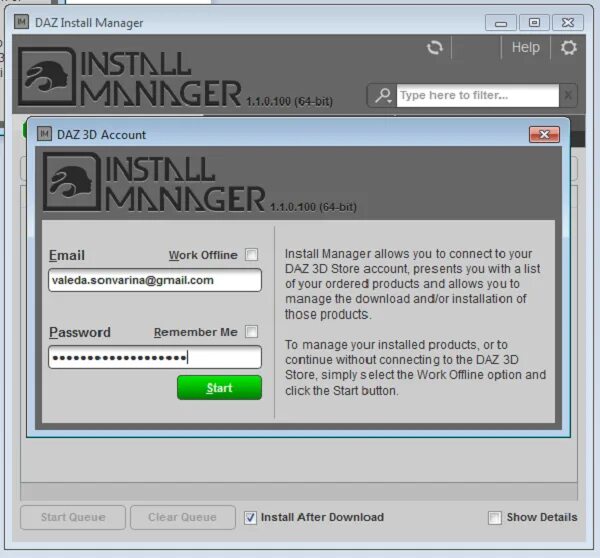Viewport: 600px width, 558px height.
Task: Click the '1.1.0.100 (64-bit)' version text in dialog
Action: [x=313, y=207]
